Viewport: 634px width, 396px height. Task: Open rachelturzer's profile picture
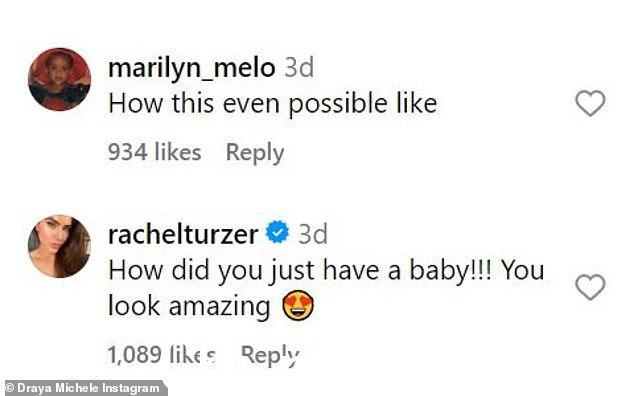(59, 246)
